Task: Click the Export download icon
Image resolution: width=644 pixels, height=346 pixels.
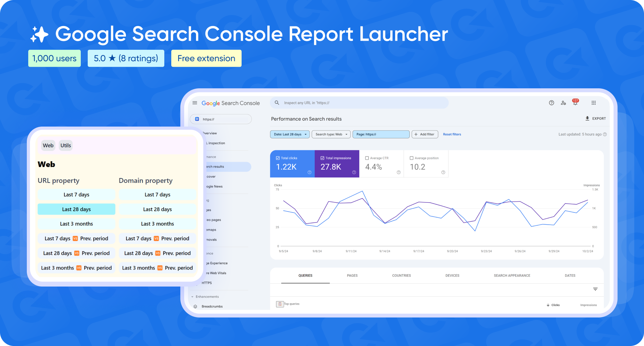Action: [587, 119]
